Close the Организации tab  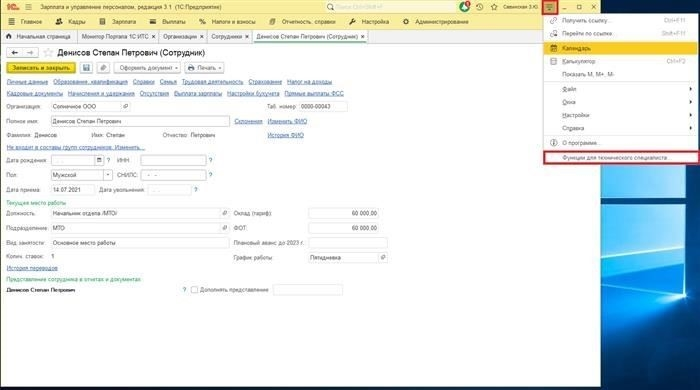point(202,37)
